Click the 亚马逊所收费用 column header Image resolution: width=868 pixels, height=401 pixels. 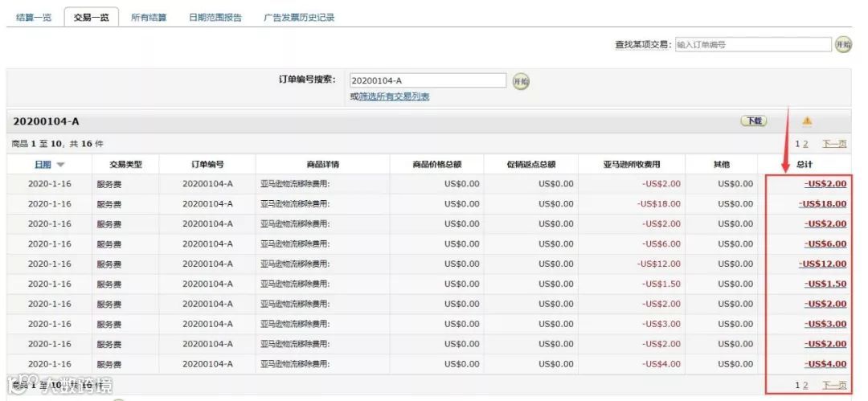[x=633, y=165]
